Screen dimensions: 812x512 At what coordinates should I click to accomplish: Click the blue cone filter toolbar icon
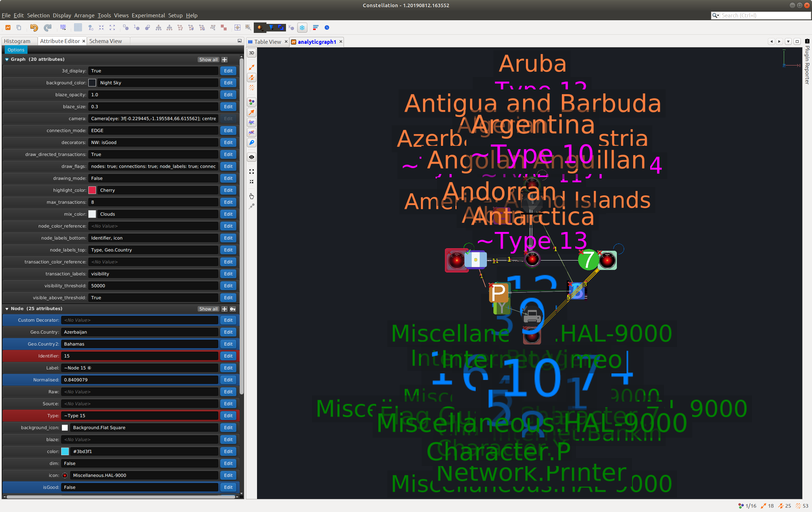pyautogui.click(x=271, y=27)
